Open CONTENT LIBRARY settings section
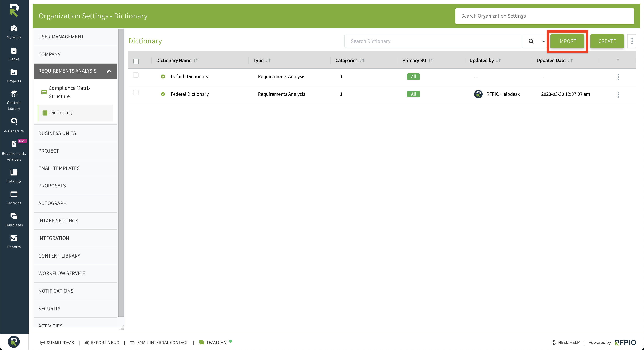 coord(75,256)
